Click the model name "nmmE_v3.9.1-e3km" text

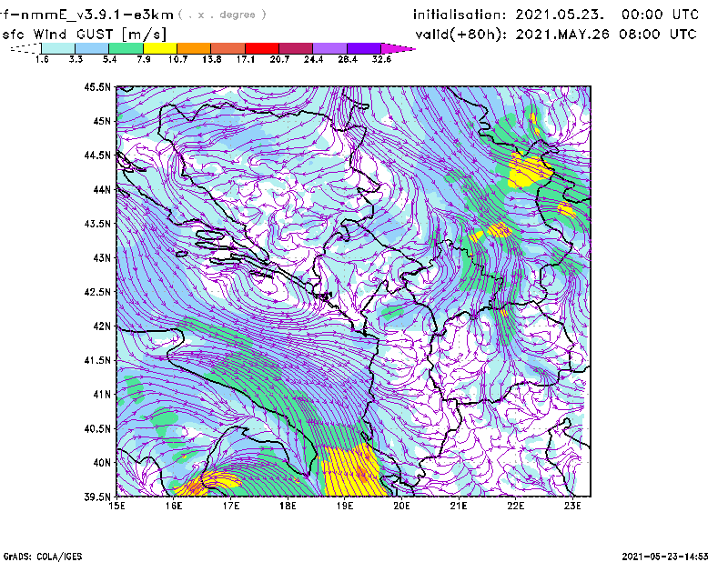(96, 15)
